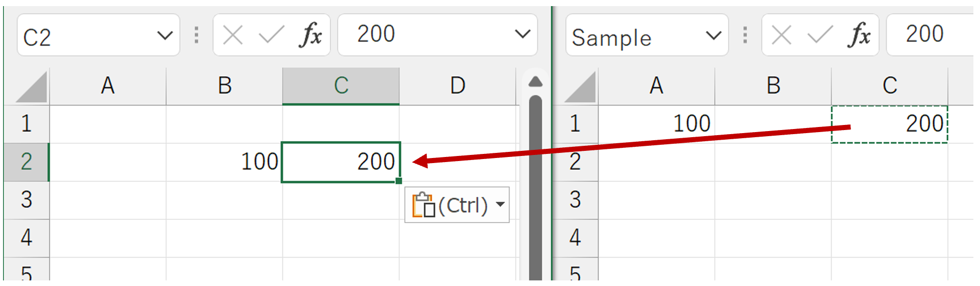Click the Insert Function fx icon in right window
The width and height of the screenshot is (980, 286).
click(859, 35)
